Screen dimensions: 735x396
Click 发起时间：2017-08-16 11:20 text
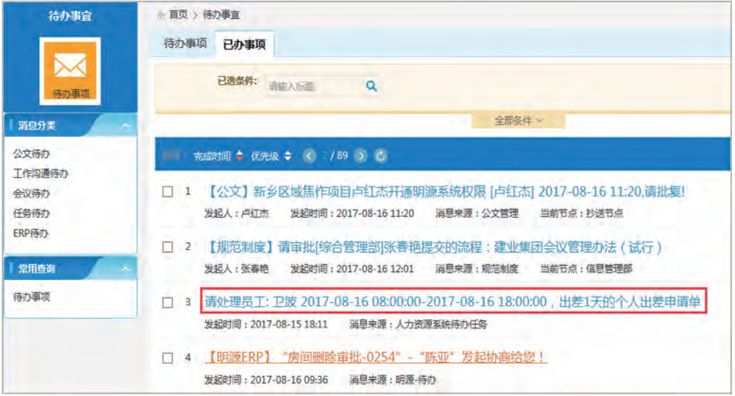(x=352, y=214)
